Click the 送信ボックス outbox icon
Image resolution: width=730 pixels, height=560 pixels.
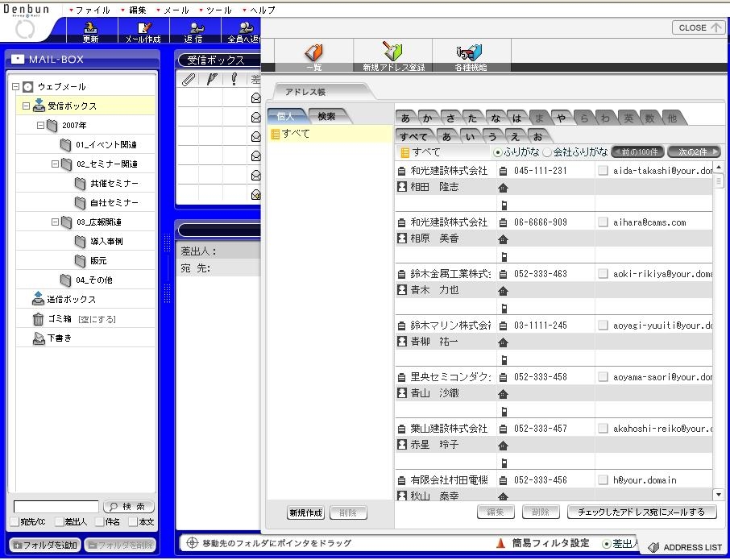point(38,299)
